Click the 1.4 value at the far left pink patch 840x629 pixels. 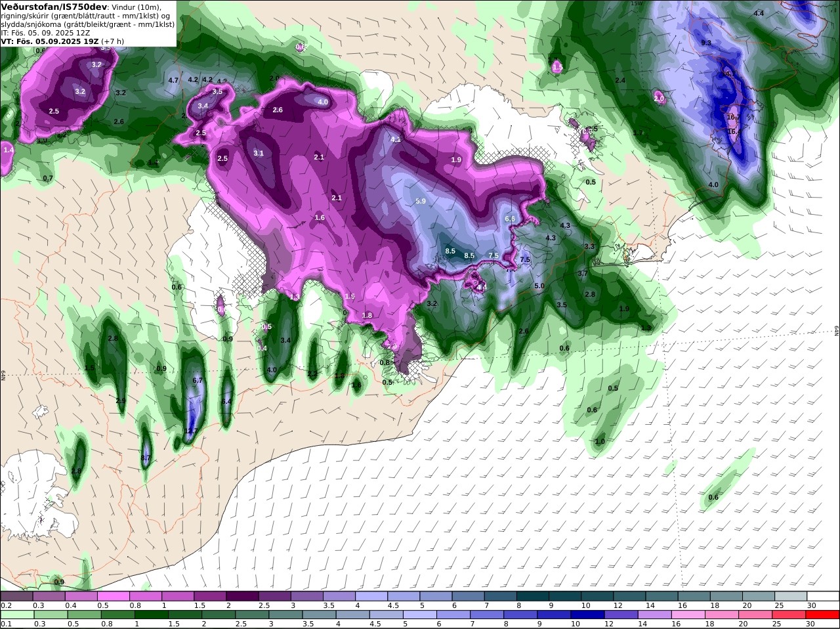tap(9, 150)
